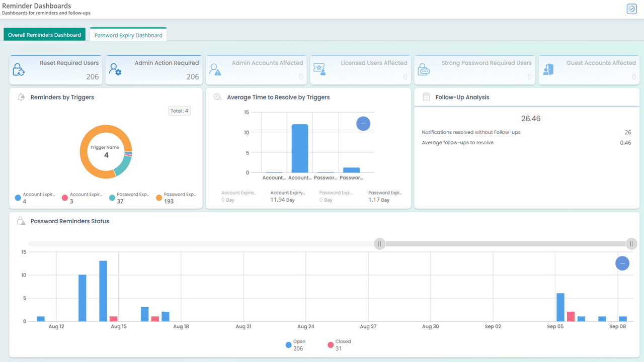Toggle the greyed Password Expi... 0 Day legend
The height and width of the screenshot is (362, 644).
pos(337,196)
